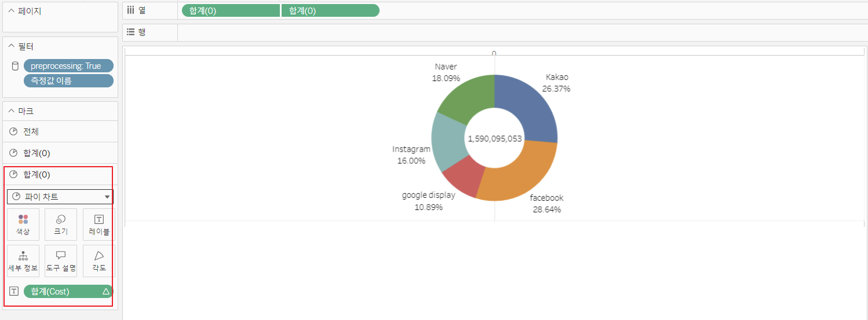Click the first 합계(0) pill on columns
Screen dimensions: 868x320
point(231,10)
